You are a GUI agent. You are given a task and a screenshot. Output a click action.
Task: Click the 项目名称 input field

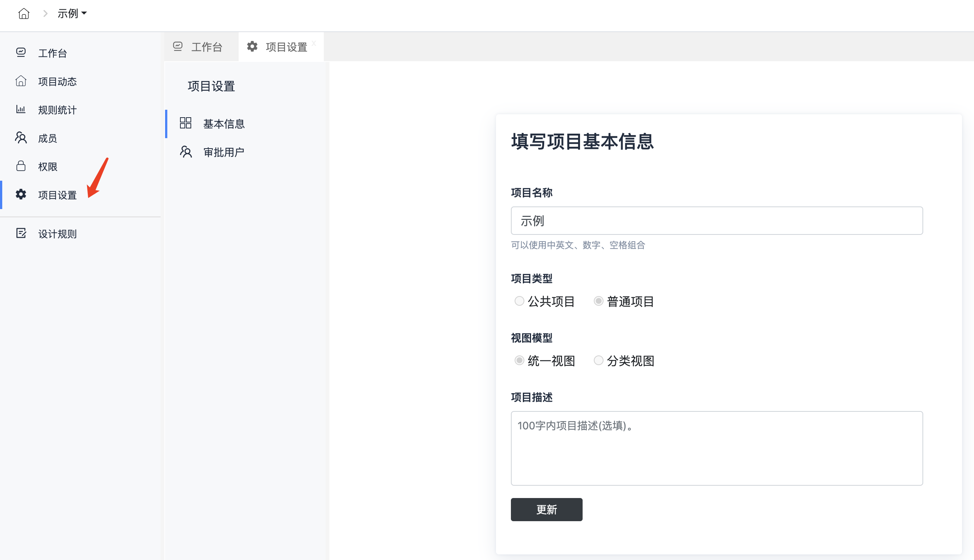tap(716, 221)
